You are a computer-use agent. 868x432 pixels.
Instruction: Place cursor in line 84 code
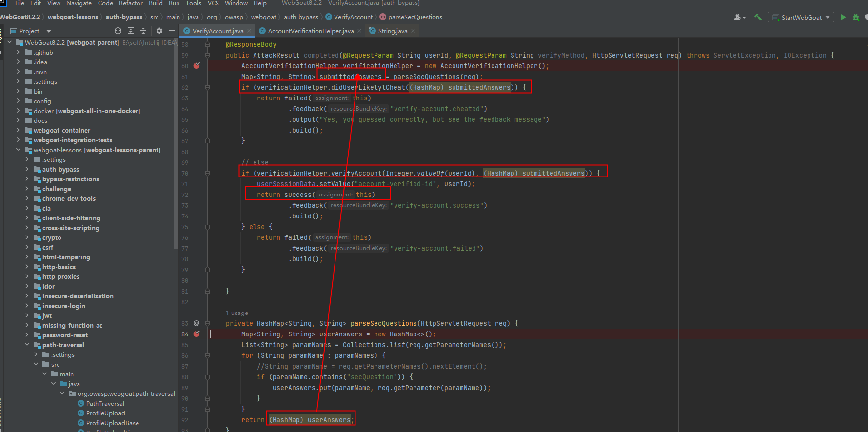[x=338, y=334]
